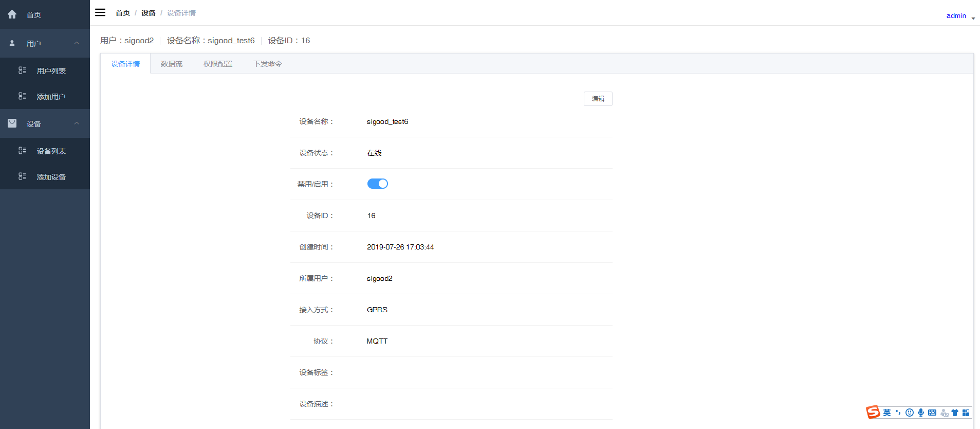980x429 pixels.
Task: Select the 设备详情 tab
Action: pos(125,64)
